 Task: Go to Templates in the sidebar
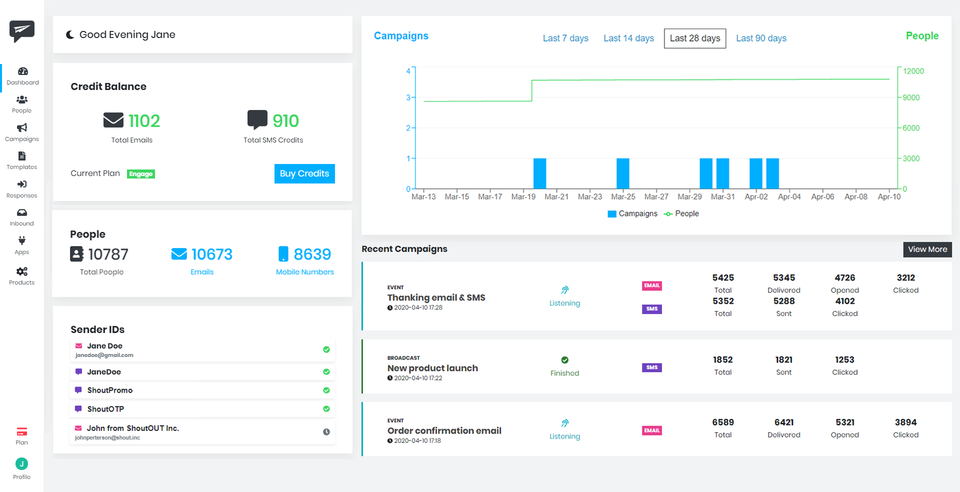click(22, 160)
